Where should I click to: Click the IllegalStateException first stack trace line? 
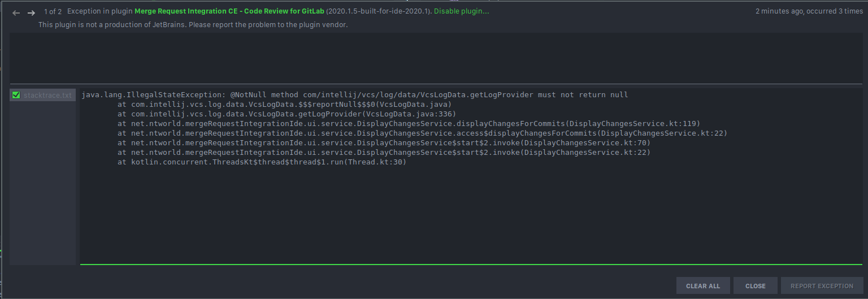[355, 95]
